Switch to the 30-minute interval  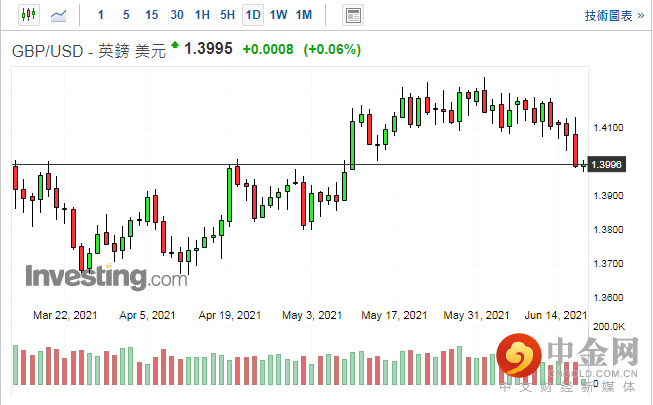tap(177, 15)
